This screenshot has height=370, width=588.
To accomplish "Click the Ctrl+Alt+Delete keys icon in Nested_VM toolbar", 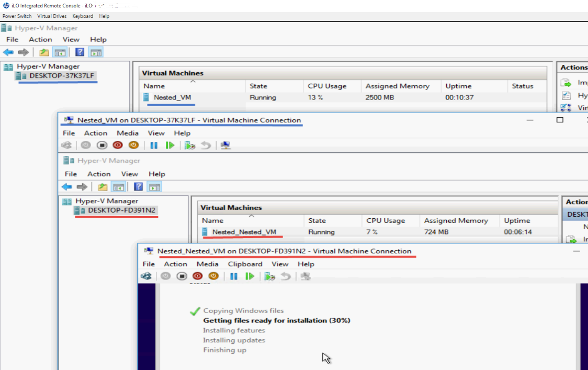I will (x=66, y=145).
